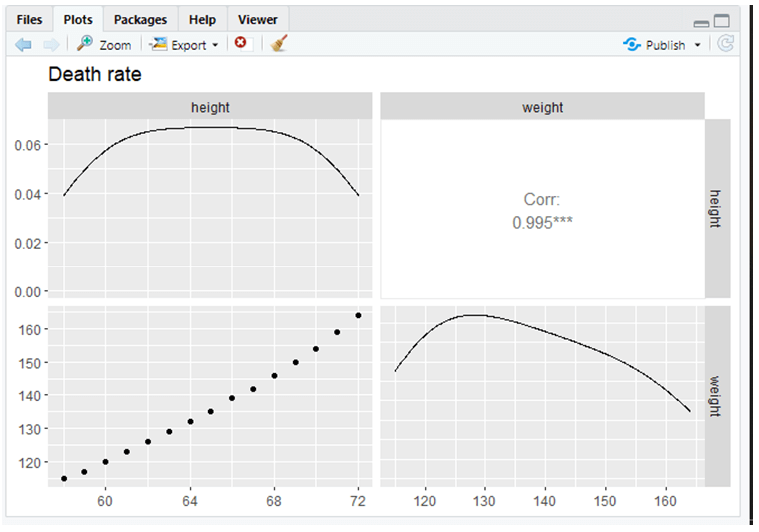
Task: Expand the Publish dropdown arrow
Action: pos(698,45)
